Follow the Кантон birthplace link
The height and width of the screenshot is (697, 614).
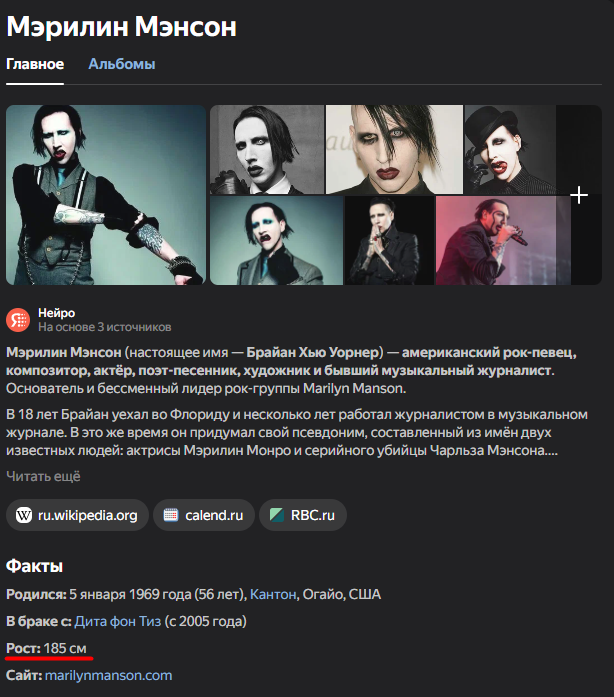click(x=273, y=594)
